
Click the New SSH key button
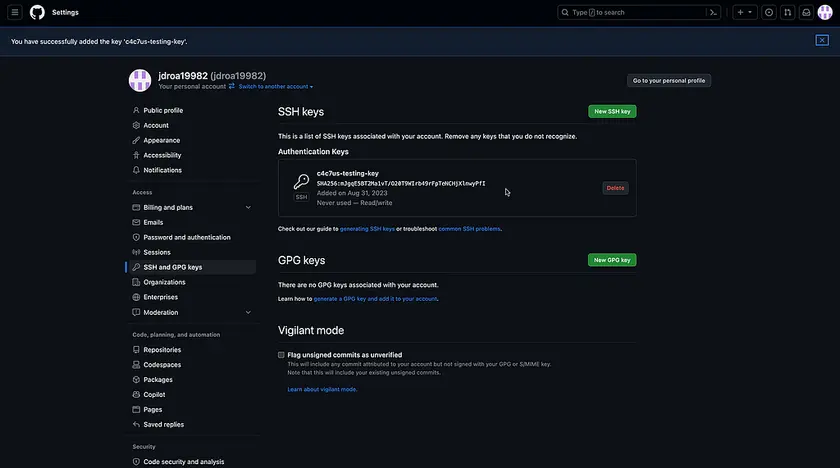point(612,111)
